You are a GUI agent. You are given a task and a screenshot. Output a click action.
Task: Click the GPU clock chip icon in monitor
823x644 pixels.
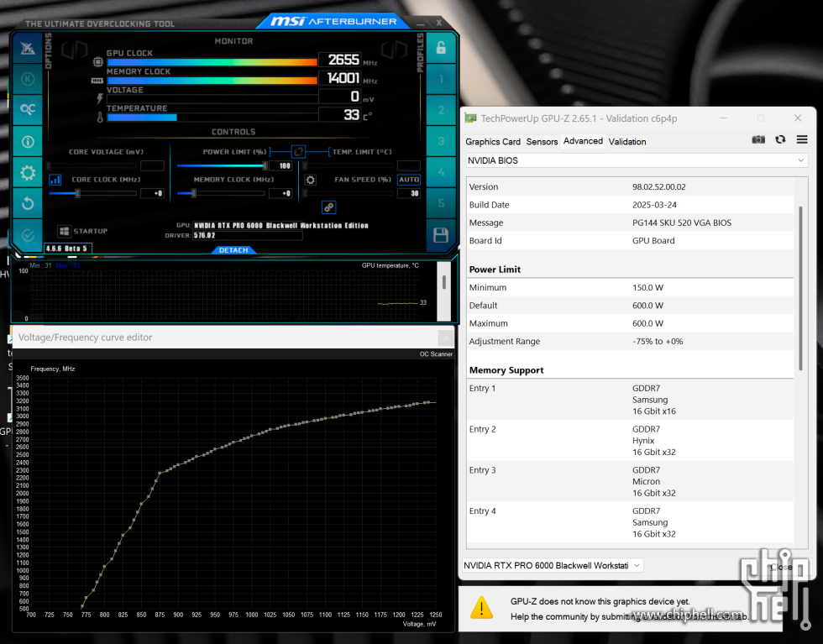pyautogui.click(x=97, y=62)
